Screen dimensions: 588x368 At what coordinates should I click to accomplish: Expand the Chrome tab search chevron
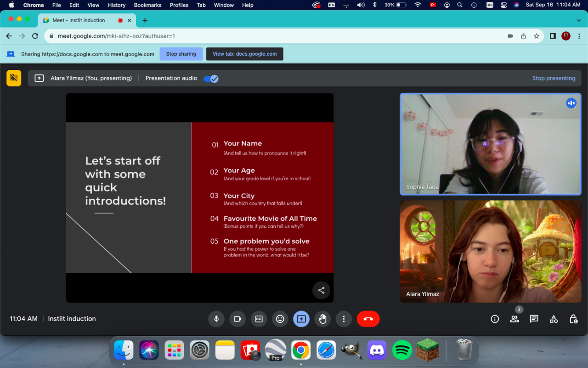[x=579, y=20]
